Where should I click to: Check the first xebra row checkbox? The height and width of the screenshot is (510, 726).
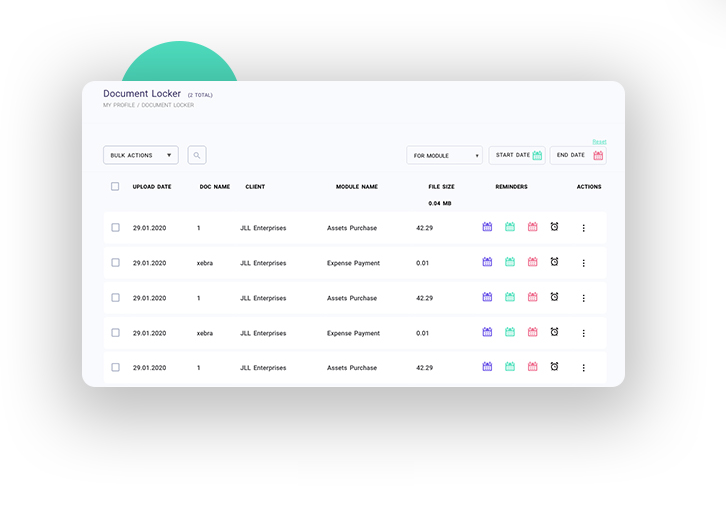click(x=115, y=263)
